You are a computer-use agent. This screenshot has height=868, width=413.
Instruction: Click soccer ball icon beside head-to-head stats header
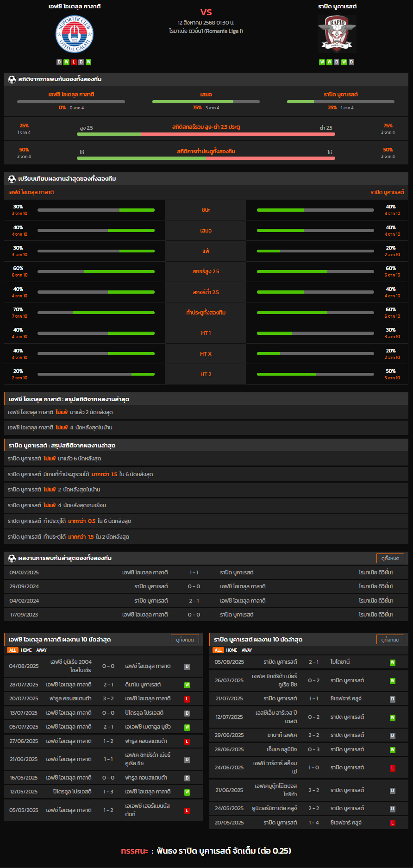tap(12, 79)
